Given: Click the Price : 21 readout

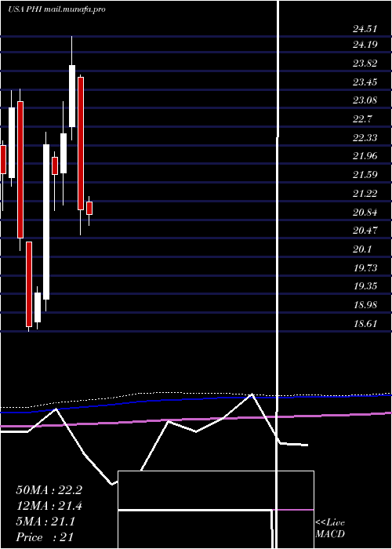Looking at the screenshot, I should click(45, 537).
